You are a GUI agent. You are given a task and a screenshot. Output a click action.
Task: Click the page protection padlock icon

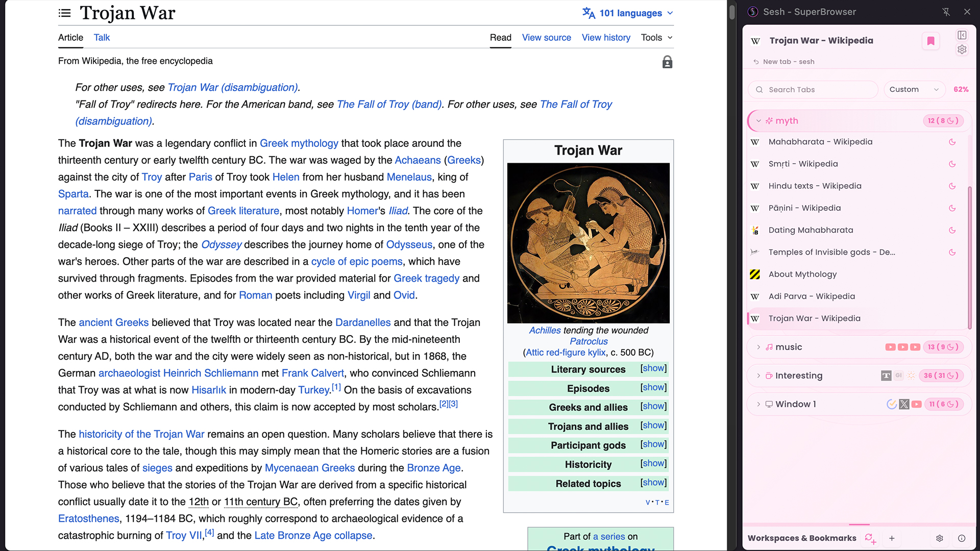[x=667, y=62]
